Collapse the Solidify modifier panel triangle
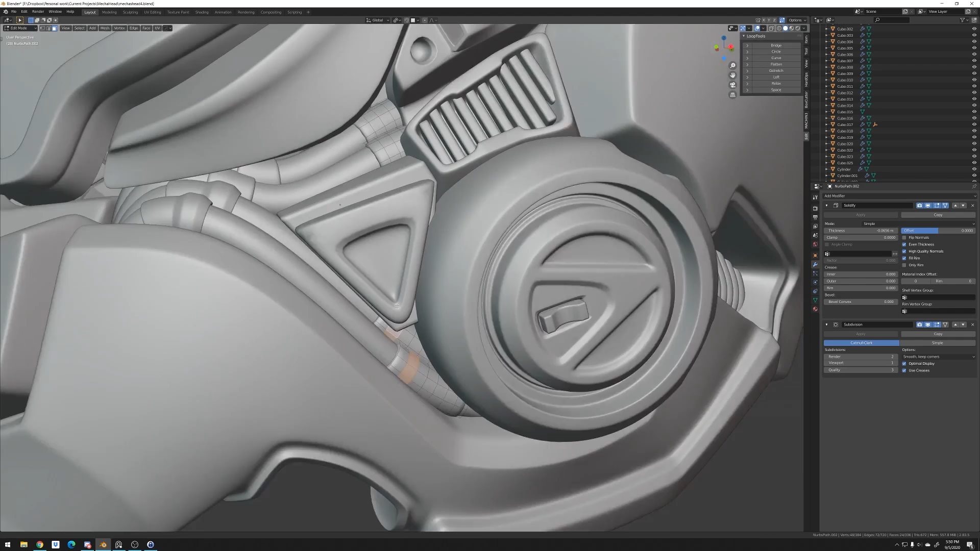The height and width of the screenshot is (551, 980). pos(826,206)
